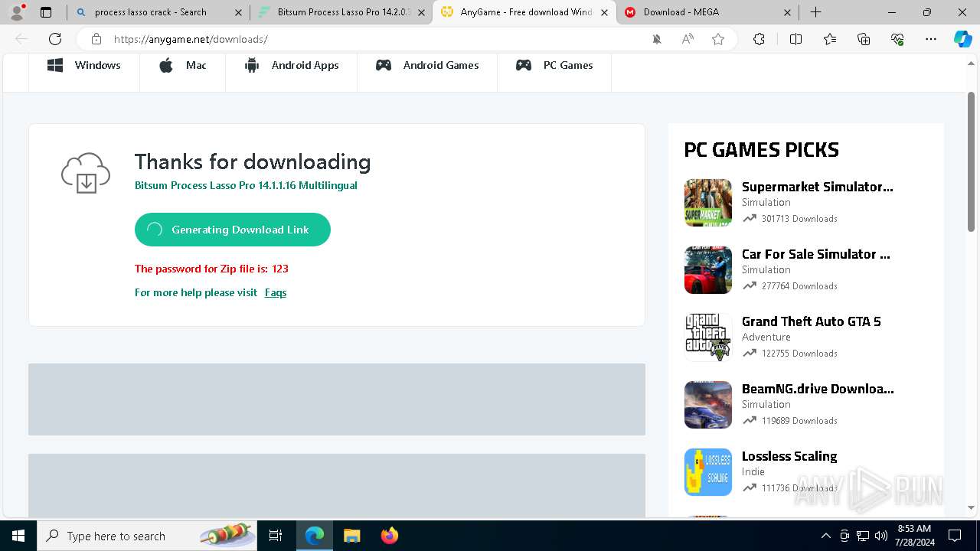Select the '301713 Downloads' count text
The width and height of the screenshot is (980, 551).
coord(799,219)
